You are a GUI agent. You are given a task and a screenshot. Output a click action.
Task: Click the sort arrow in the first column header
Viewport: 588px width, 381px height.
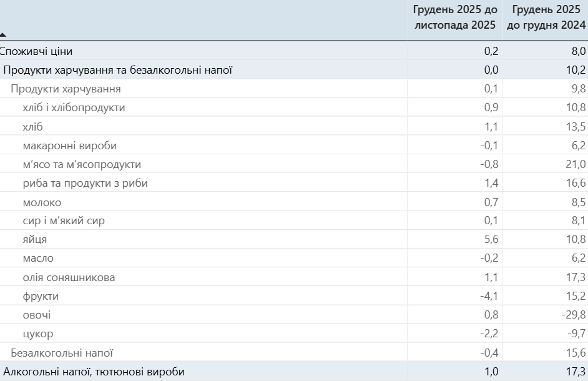click(3, 35)
